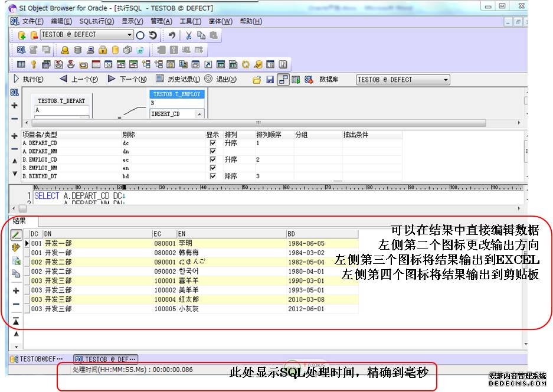Expand the 数据库 TESTOB @ DEFECT combo box
553x392 pixels.
pos(445,80)
